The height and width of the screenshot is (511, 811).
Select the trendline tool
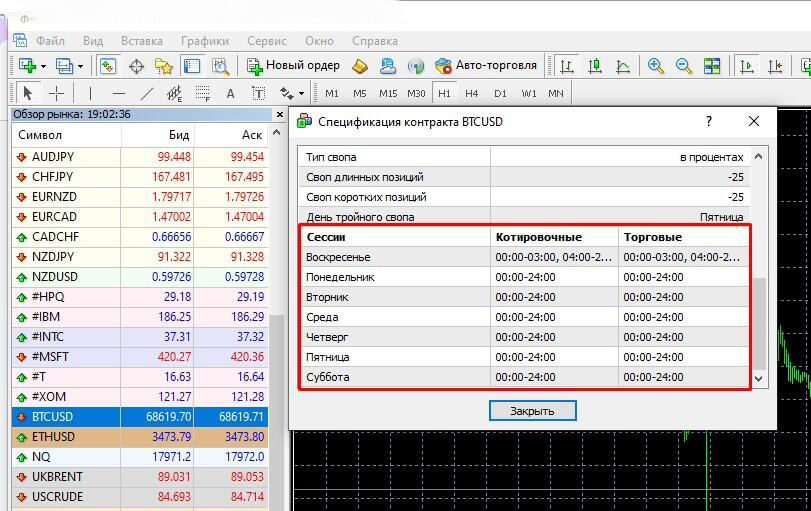147,94
